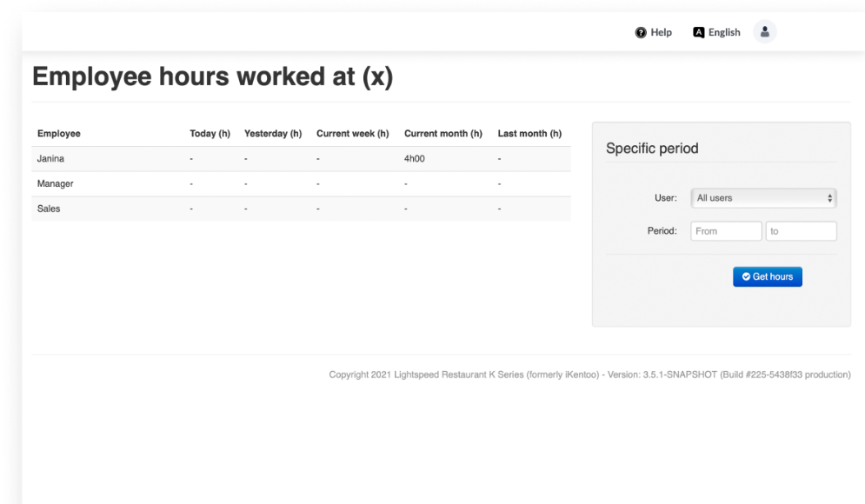Click the Employee column header
This screenshot has height=504, width=865.
pyautogui.click(x=58, y=134)
